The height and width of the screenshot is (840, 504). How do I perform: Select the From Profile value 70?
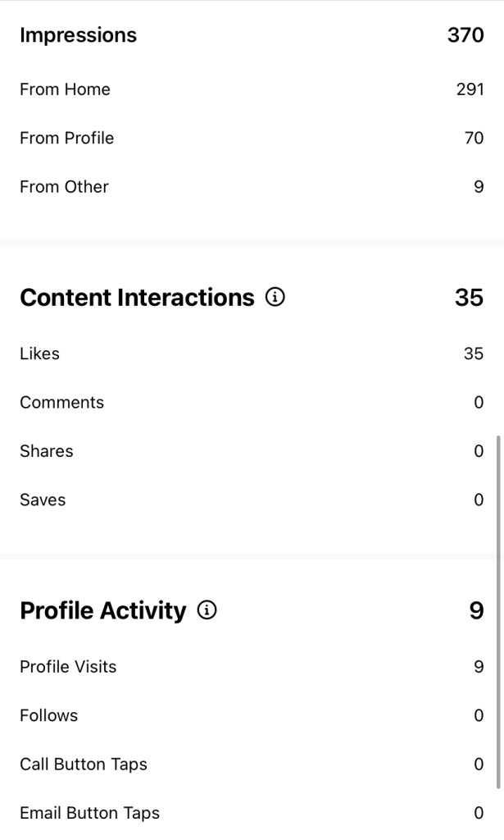point(474,138)
